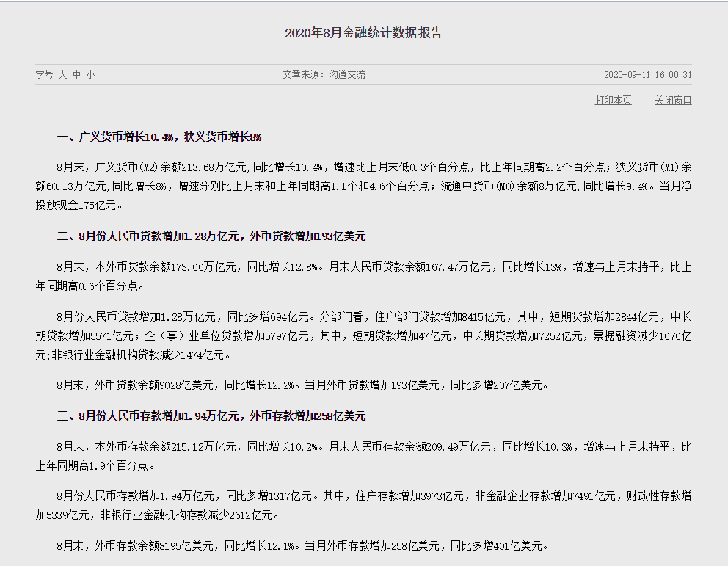Click the heading 二、8月份人民币贷款增加1.28万亿元
Screen dimensions: 728x566
tap(211, 236)
